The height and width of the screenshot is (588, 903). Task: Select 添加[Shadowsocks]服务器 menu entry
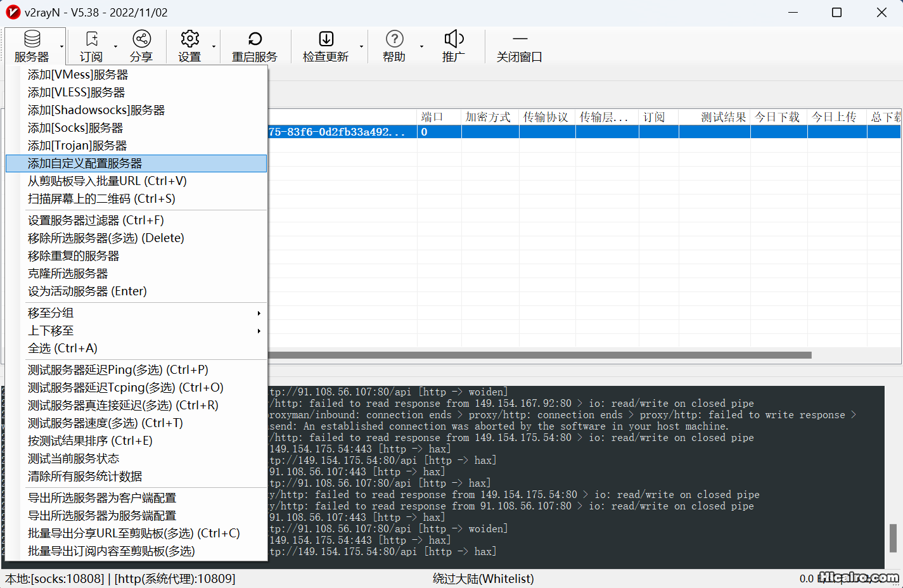[x=136, y=110]
